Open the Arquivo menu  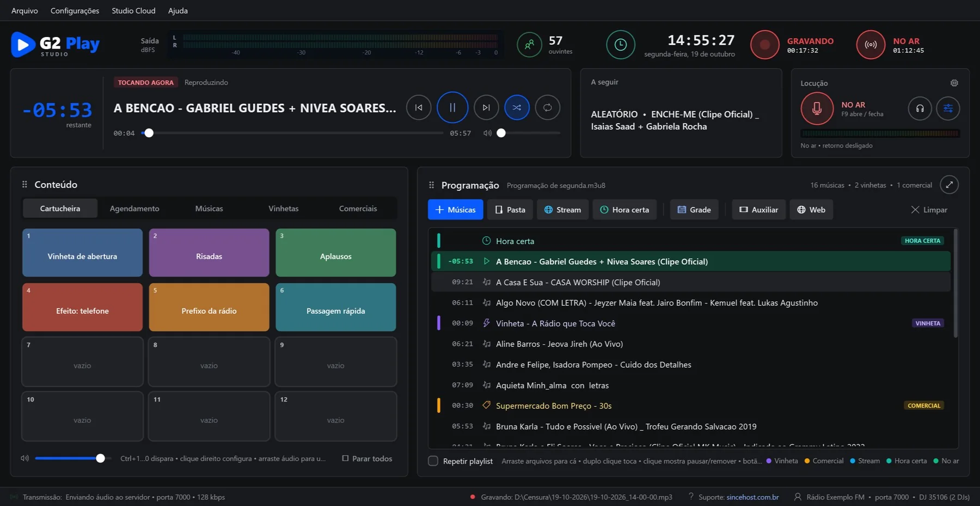coord(24,10)
